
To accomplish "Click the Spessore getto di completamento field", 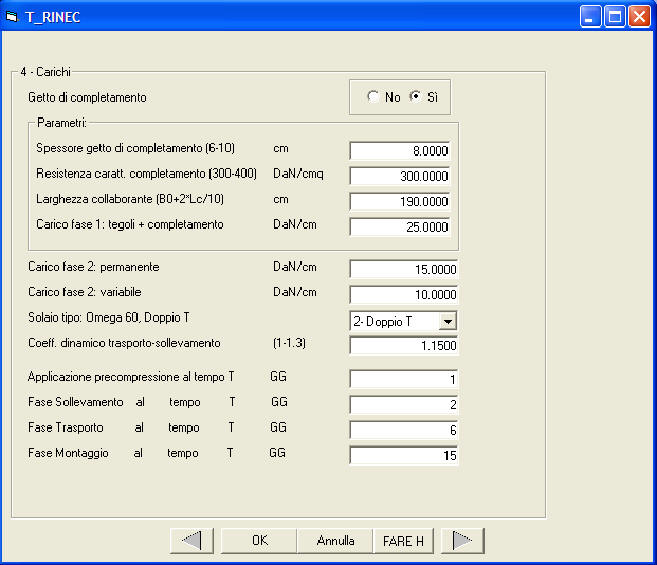I will [x=400, y=150].
